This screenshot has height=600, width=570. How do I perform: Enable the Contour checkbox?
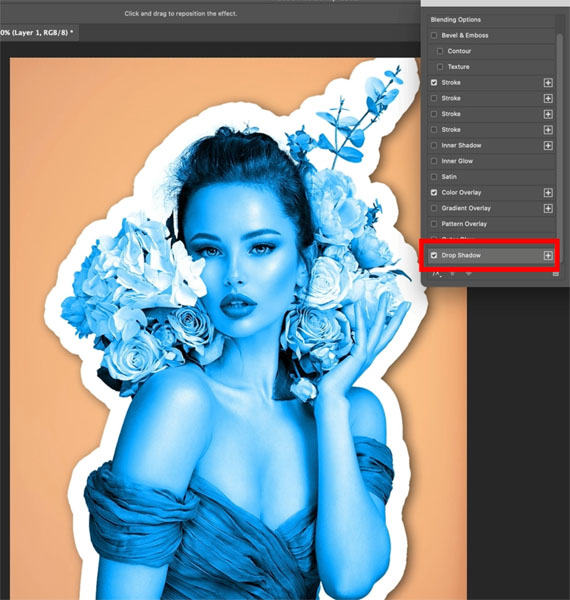(x=440, y=51)
